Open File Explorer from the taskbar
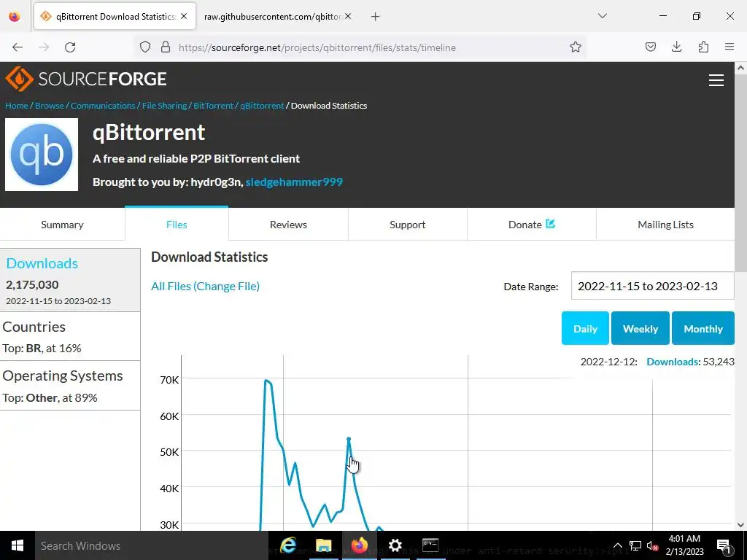This screenshot has height=560, width=747. [324, 545]
